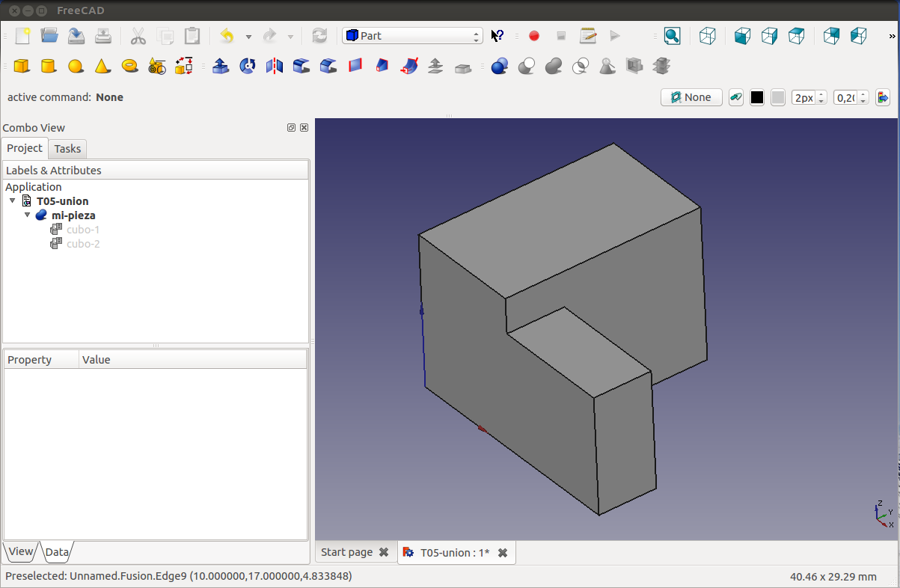Switch to the Tasks tab
900x588 pixels.
[x=67, y=149]
